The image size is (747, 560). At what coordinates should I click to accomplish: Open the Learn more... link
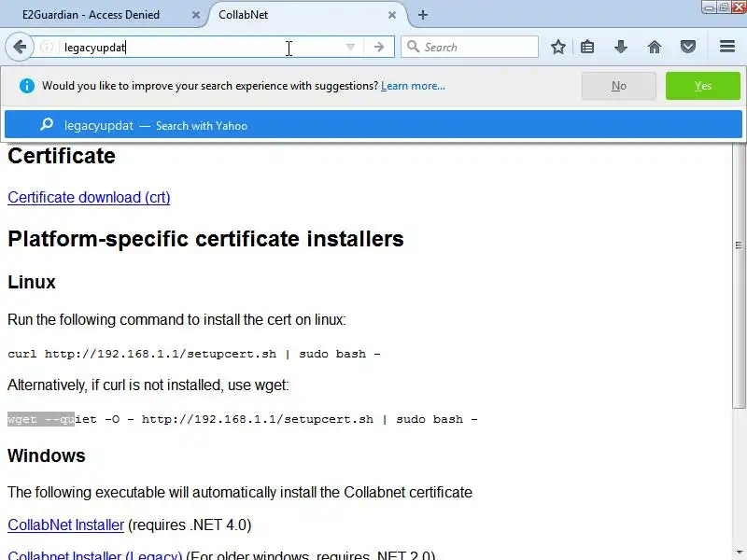(413, 86)
